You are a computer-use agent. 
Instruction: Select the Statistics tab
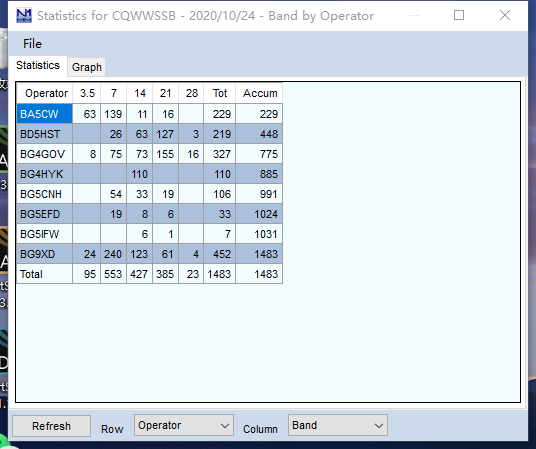pyautogui.click(x=38, y=65)
